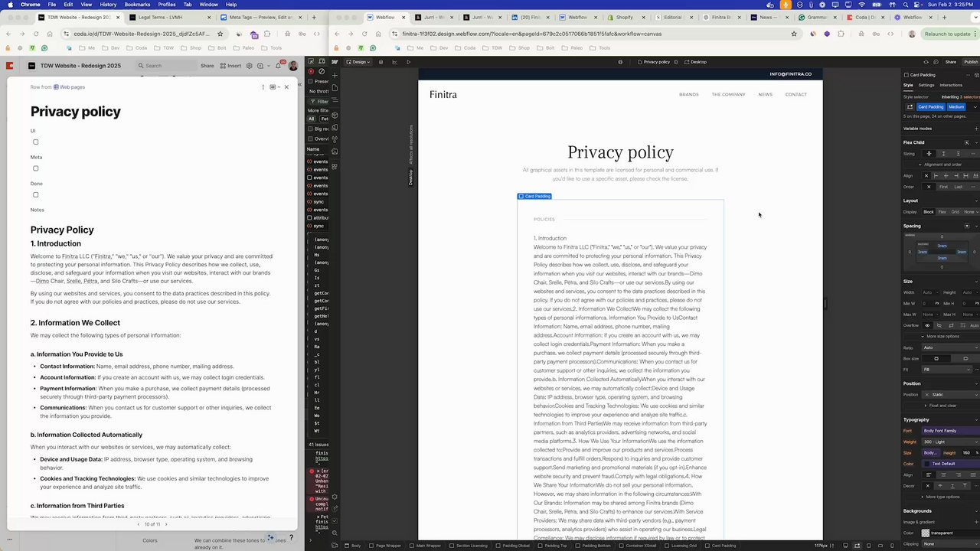
Task: Collapse Alignment and order section
Action: (941, 165)
